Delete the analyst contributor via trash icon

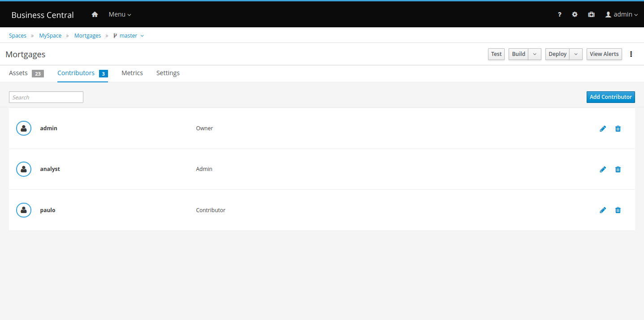pos(618,169)
